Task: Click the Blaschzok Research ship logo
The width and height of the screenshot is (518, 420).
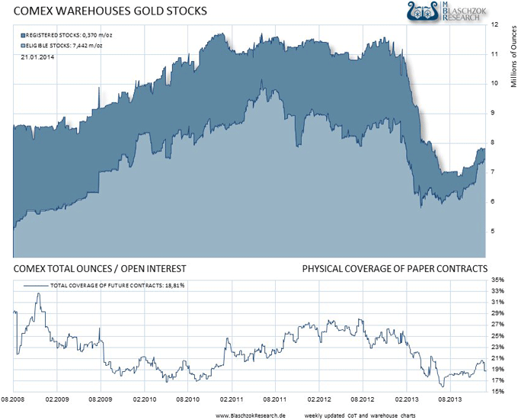Action: [424, 12]
